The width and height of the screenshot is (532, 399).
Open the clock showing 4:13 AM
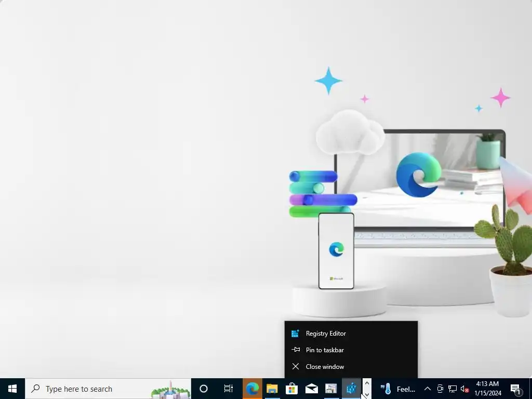point(487,389)
